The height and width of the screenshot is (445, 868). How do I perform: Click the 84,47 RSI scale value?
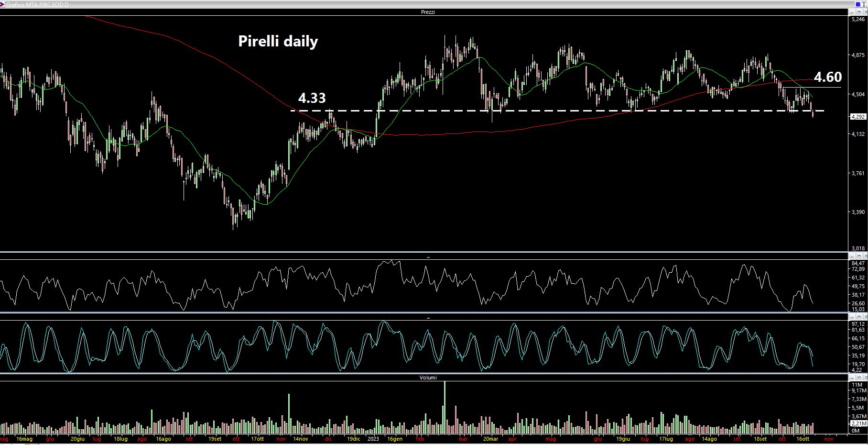click(858, 263)
